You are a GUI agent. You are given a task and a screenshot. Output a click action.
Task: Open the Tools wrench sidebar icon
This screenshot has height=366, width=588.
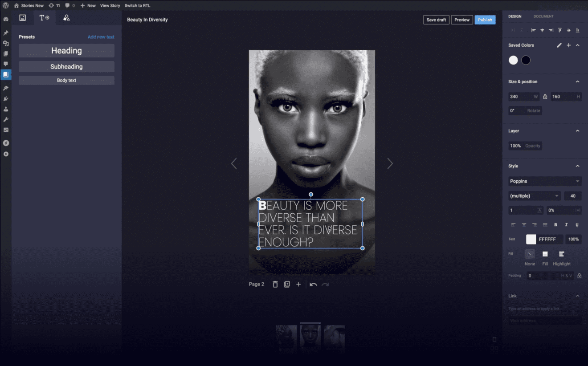(x=6, y=120)
